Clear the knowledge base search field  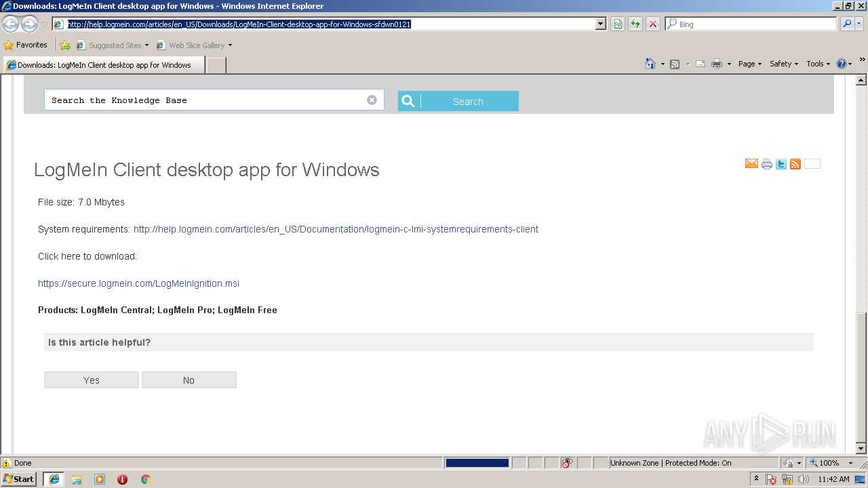pos(372,100)
